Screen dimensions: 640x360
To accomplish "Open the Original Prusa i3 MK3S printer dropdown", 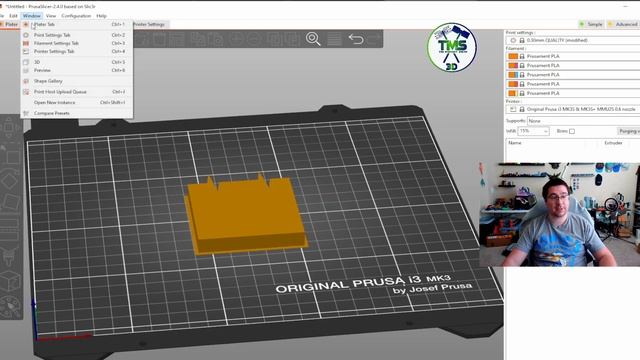I will click(573, 109).
